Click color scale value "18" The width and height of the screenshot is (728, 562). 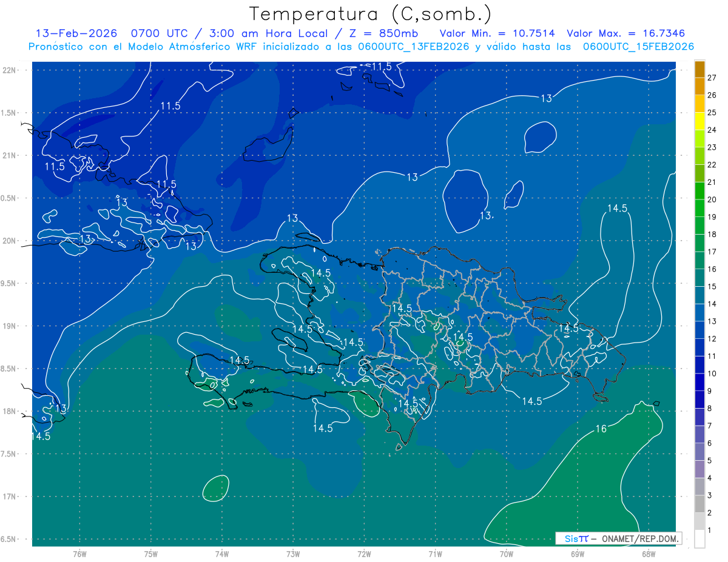coord(712,234)
